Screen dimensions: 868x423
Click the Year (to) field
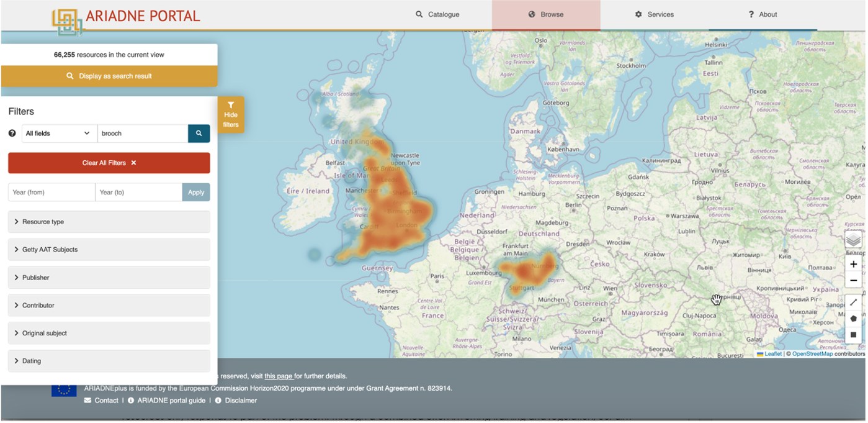[138, 192]
